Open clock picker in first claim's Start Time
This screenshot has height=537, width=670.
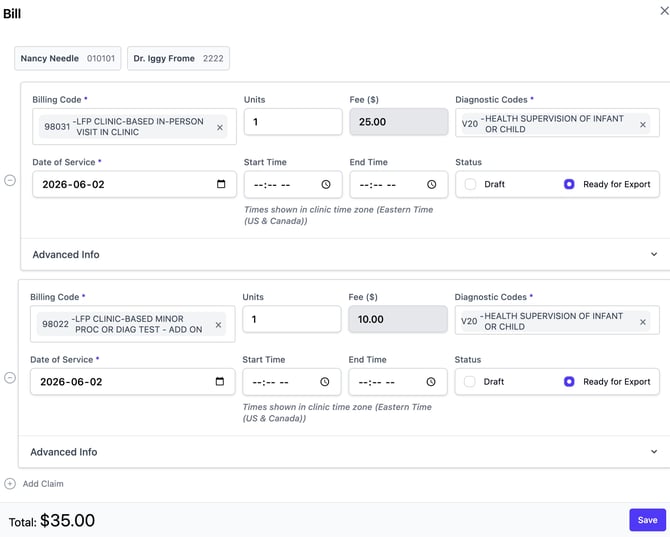click(x=326, y=184)
